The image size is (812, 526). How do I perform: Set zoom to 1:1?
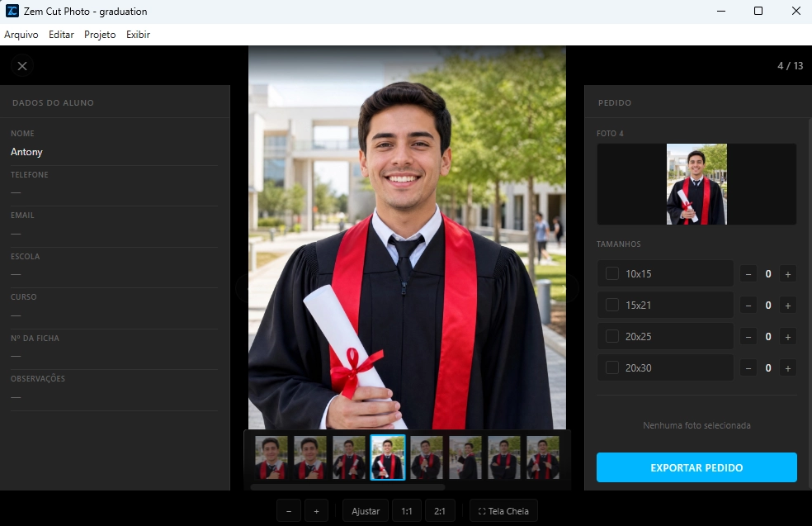coord(407,511)
